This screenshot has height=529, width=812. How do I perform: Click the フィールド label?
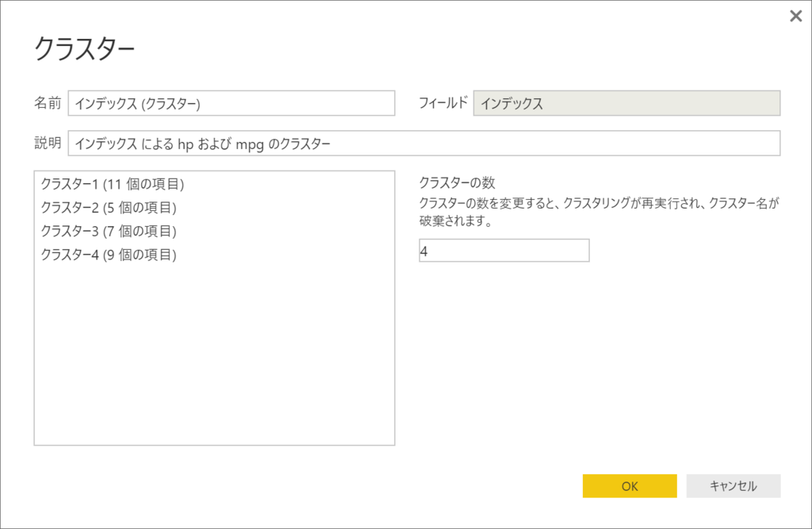pos(443,102)
